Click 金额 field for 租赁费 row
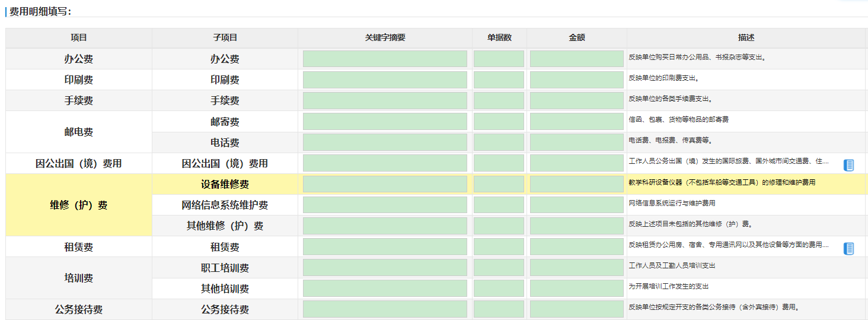Screen dimensions: 868x320 [576, 247]
